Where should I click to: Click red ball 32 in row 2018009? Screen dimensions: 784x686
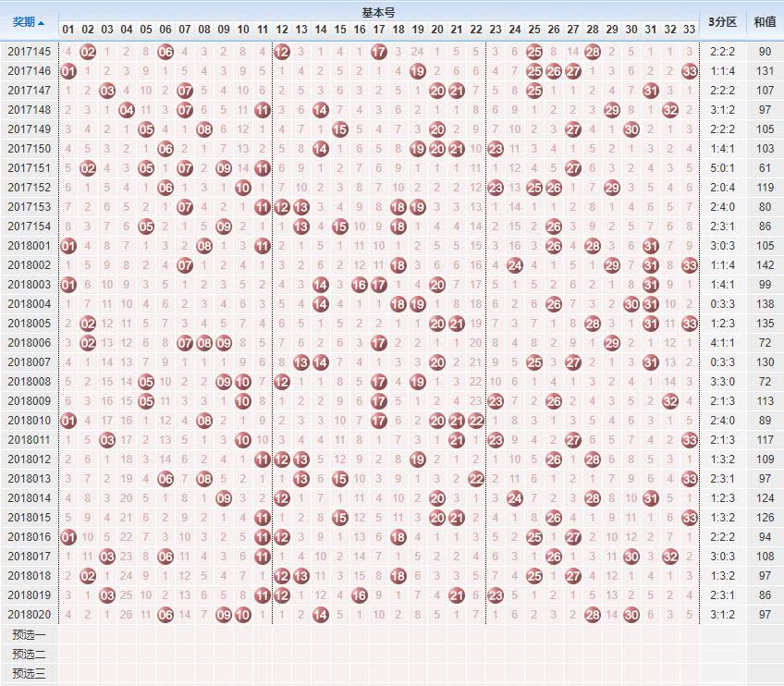pyautogui.click(x=670, y=401)
